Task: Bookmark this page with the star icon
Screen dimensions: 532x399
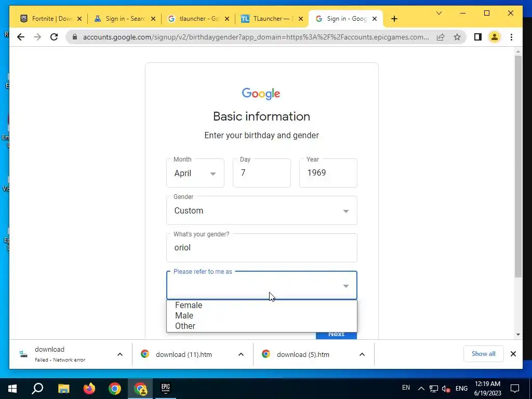Action: pos(457,37)
